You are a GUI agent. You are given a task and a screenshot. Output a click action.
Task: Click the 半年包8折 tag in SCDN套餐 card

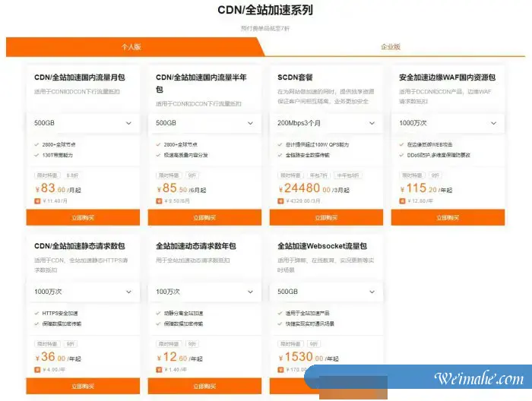[x=348, y=175]
